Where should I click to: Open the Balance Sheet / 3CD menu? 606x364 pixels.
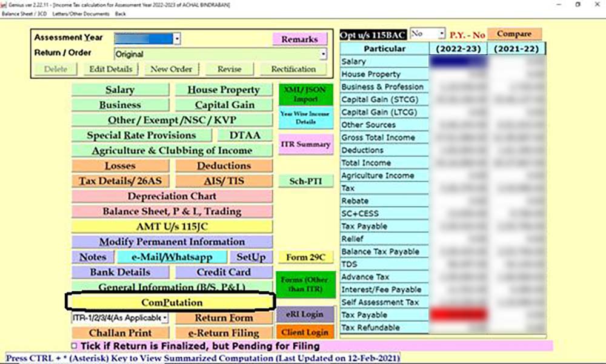(24, 13)
